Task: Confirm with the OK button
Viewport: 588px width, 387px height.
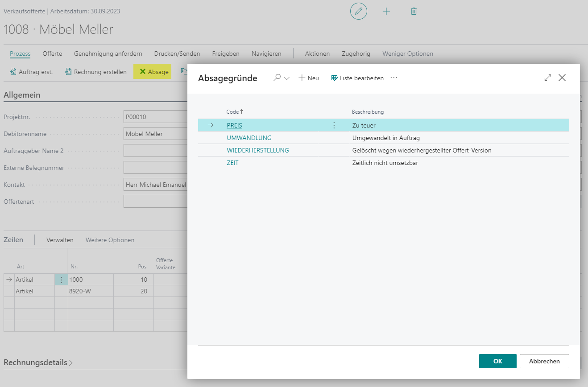Action: [x=498, y=361]
